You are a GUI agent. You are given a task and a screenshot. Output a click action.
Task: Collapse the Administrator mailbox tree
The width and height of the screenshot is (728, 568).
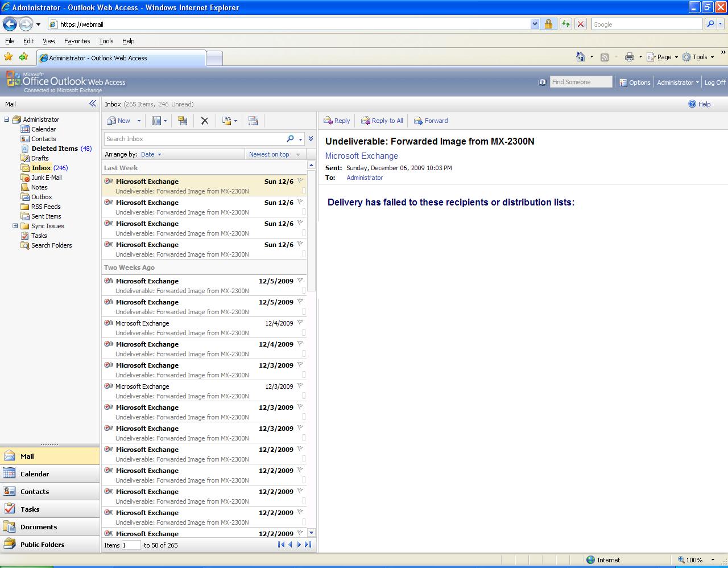[6, 120]
